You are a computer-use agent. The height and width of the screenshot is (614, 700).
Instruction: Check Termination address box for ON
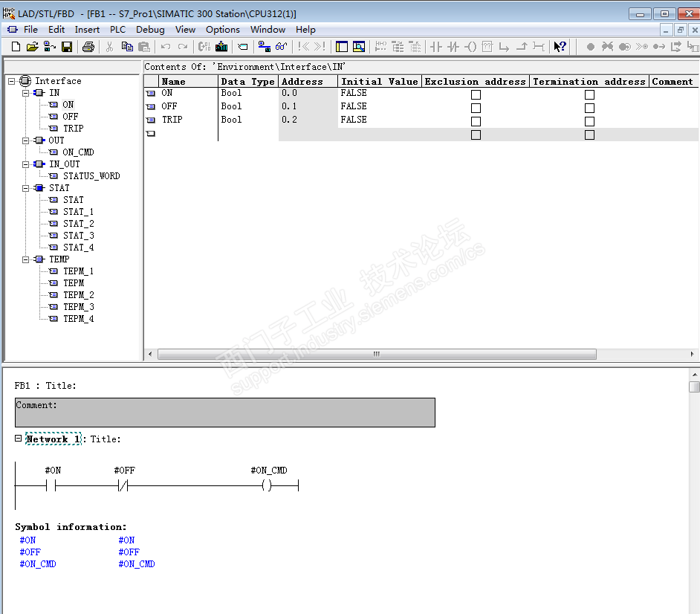pos(589,94)
